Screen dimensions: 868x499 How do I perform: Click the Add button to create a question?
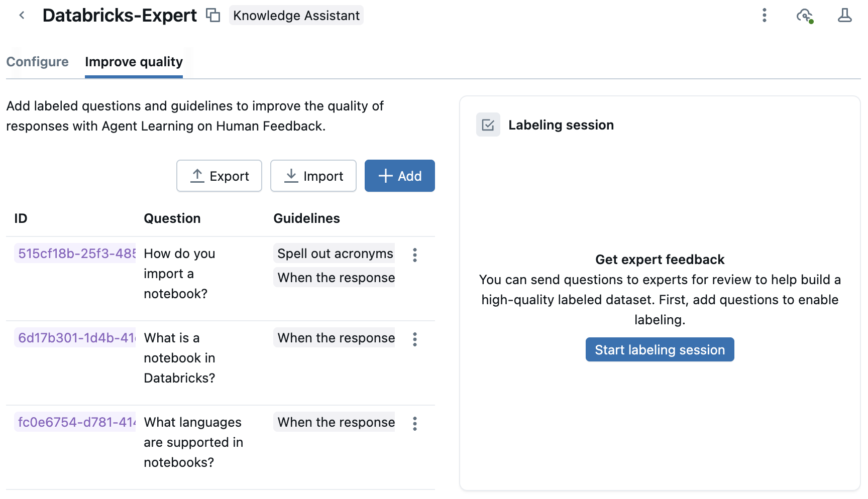[399, 176]
